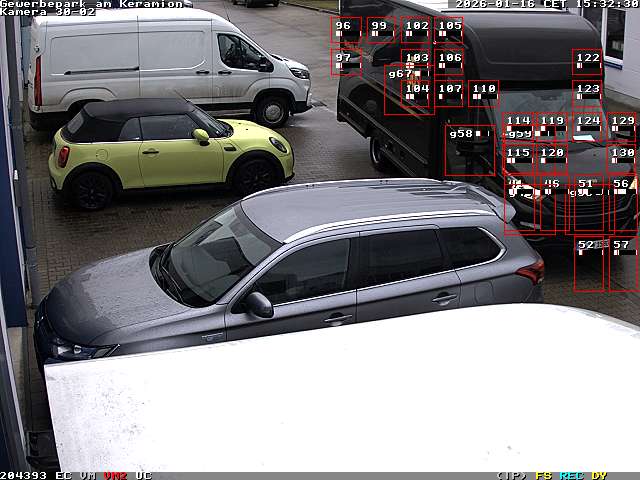Click the detection box numbered 105
This screenshot has height=480, width=640.
pos(449,30)
